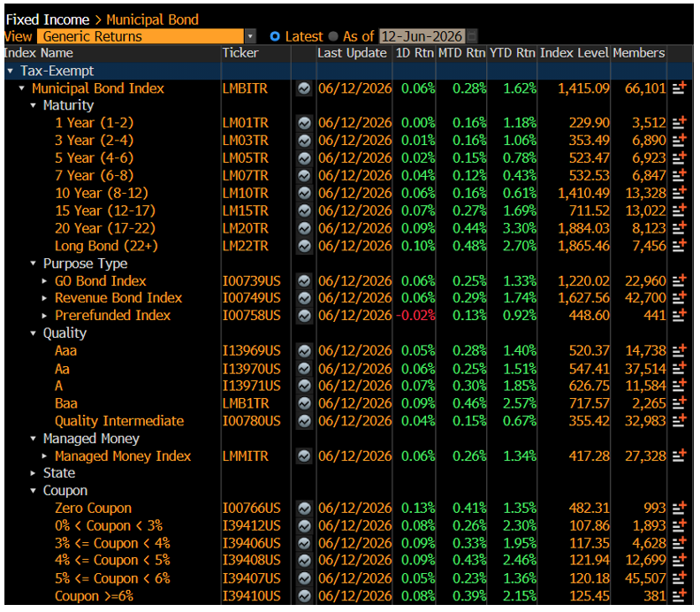Open chart icon for 1 Year (1-2) row
This screenshot has height=612, width=700.
point(304,123)
